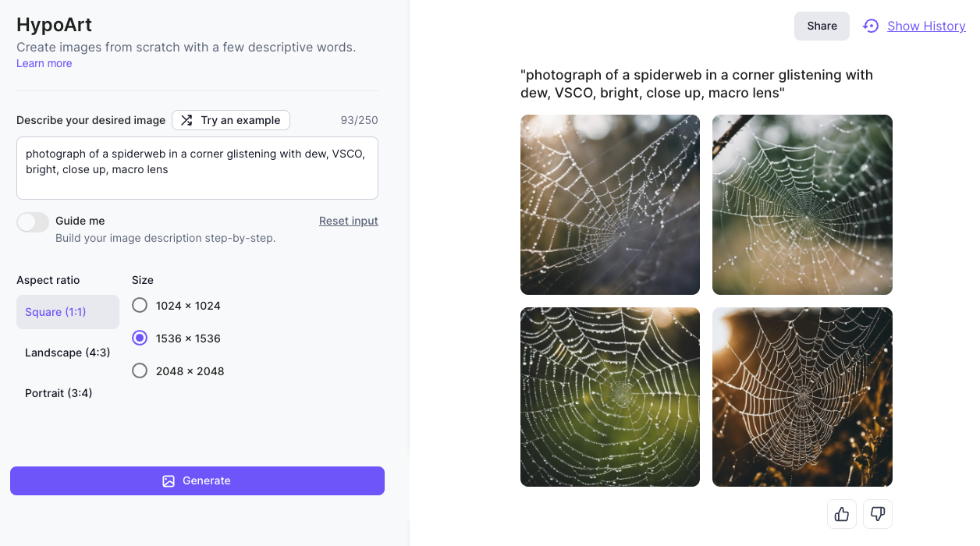
Task: Select the 2048 × 2048 size option
Action: click(140, 370)
